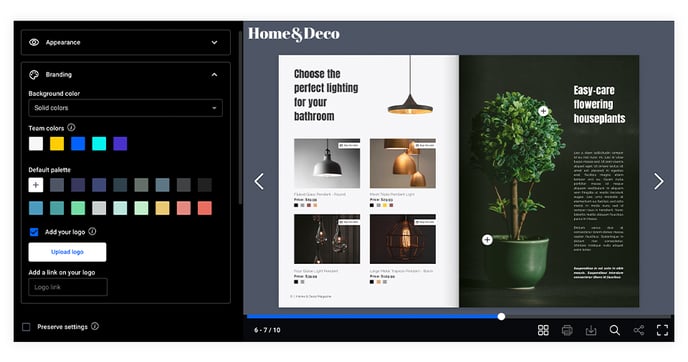Image resolution: width=688 pixels, height=362 pixels.
Task: Go to previous page with left arrow
Action: click(x=259, y=181)
